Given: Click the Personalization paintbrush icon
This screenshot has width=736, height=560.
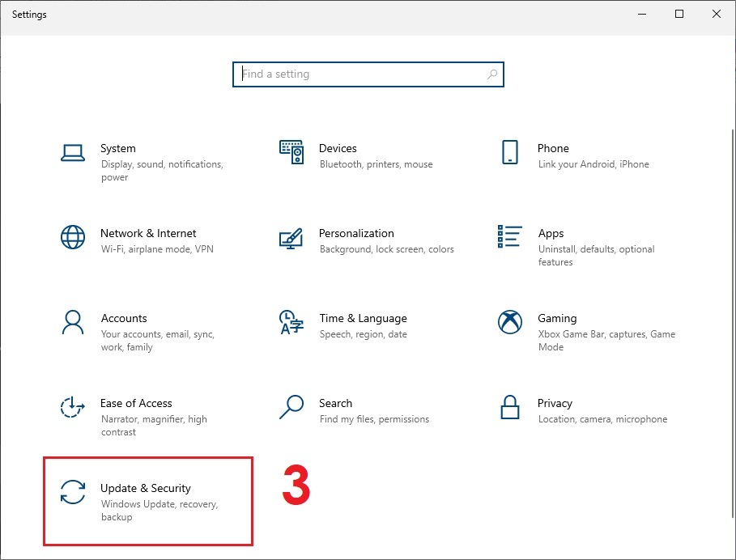Looking at the screenshot, I should [x=290, y=237].
